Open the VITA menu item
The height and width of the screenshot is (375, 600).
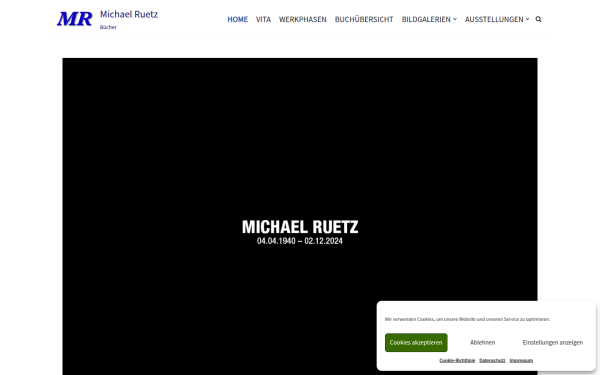click(x=263, y=19)
